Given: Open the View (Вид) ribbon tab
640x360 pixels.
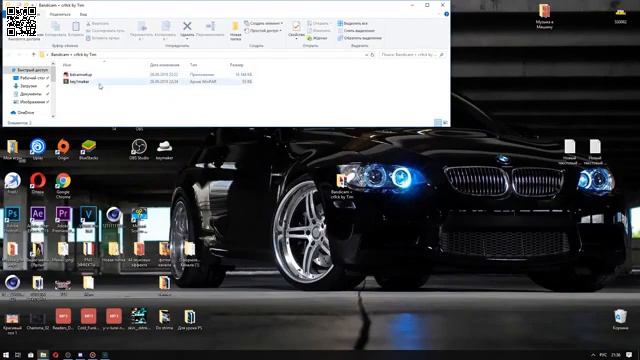Looking at the screenshot, I should point(83,14).
